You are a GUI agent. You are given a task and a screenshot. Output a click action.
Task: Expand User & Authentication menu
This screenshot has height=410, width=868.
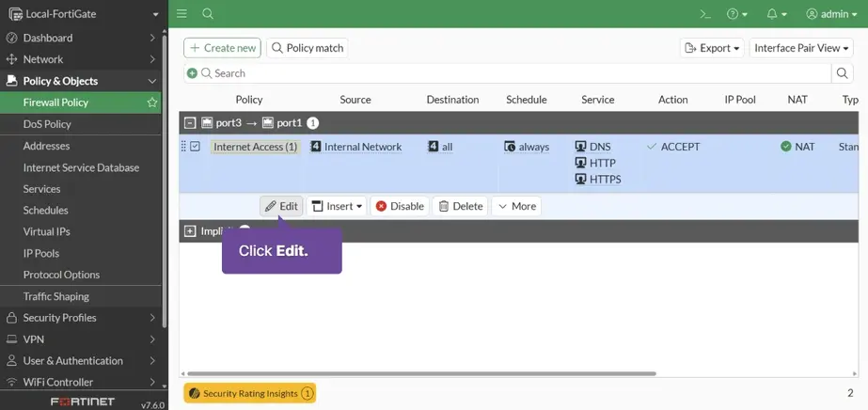(81, 361)
